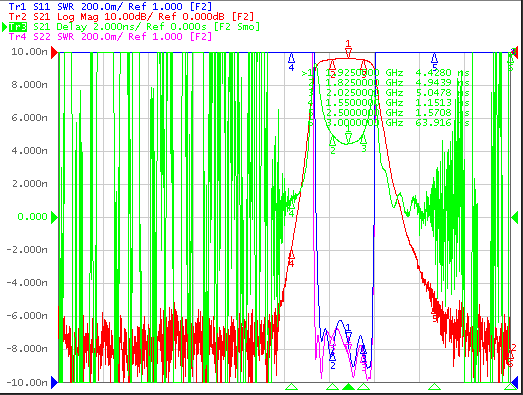523x395 pixels.
Task: Click the 10.00n top scale value
Action: point(29,52)
